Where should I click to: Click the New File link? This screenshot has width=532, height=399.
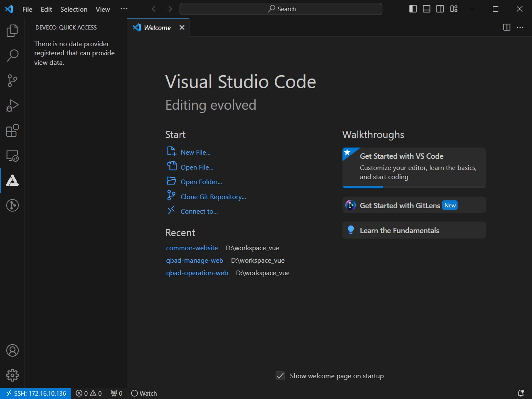click(195, 152)
